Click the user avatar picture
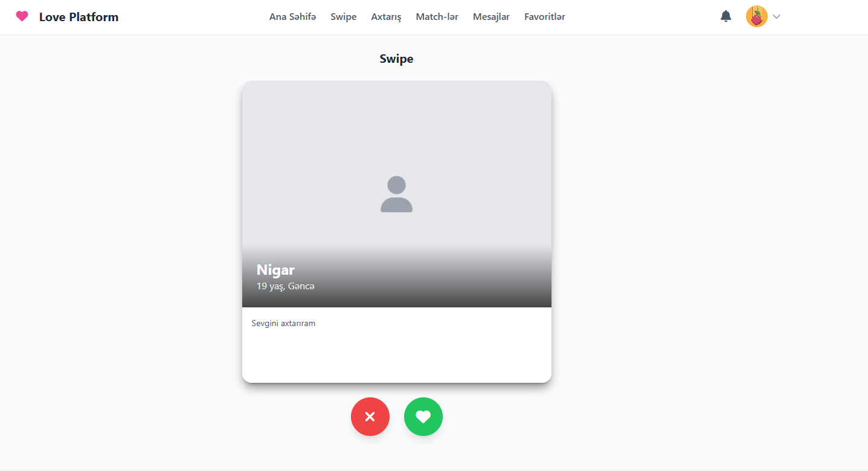Viewport: 868px width, 471px height. click(x=757, y=17)
